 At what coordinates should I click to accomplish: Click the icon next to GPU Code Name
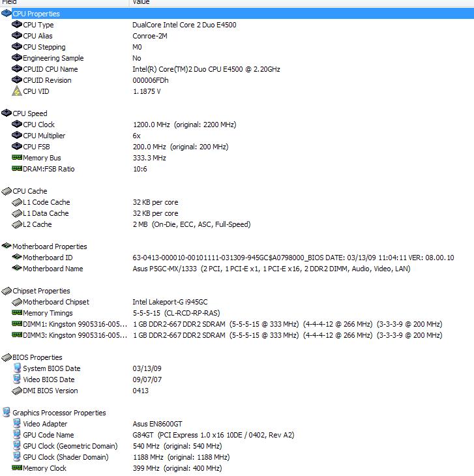18,434
